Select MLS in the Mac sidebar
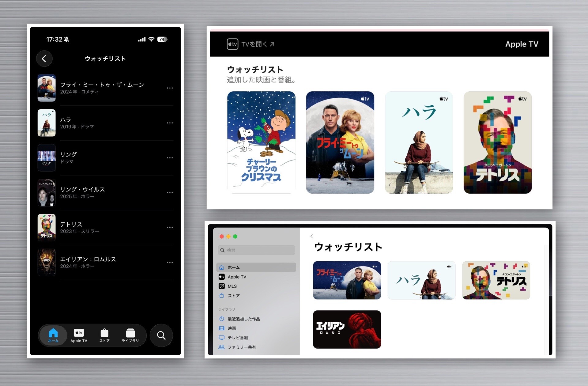The image size is (588, 386). tap(232, 286)
